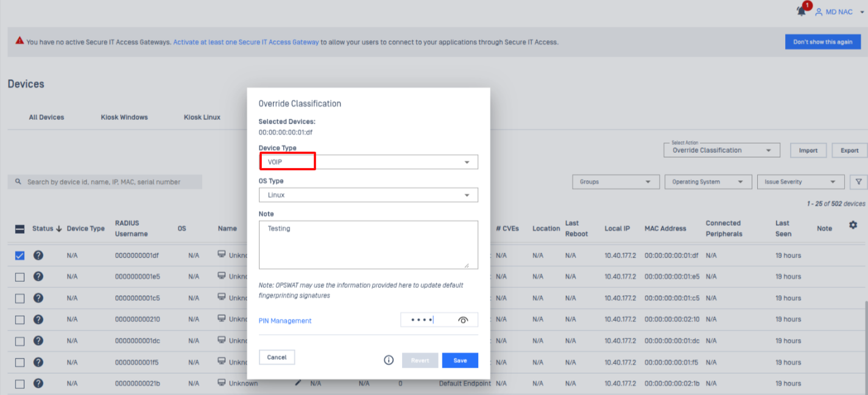Select the All Devices tab
The image size is (868, 395).
point(46,117)
